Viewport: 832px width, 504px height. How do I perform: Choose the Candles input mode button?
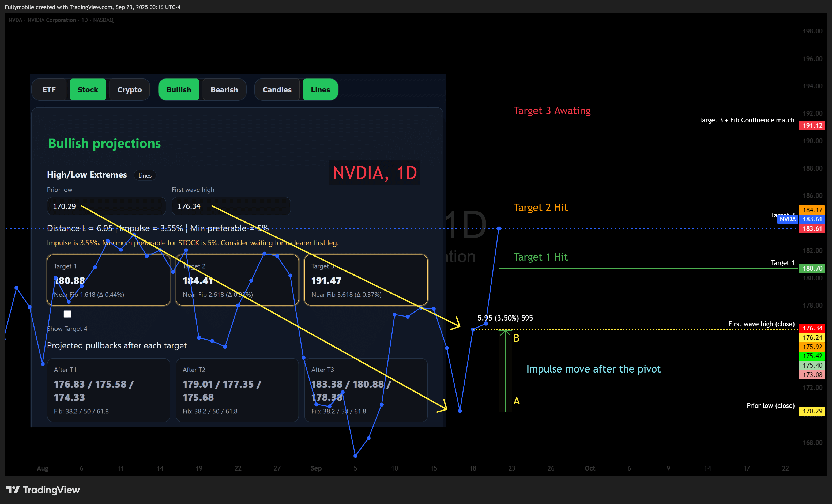click(277, 90)
